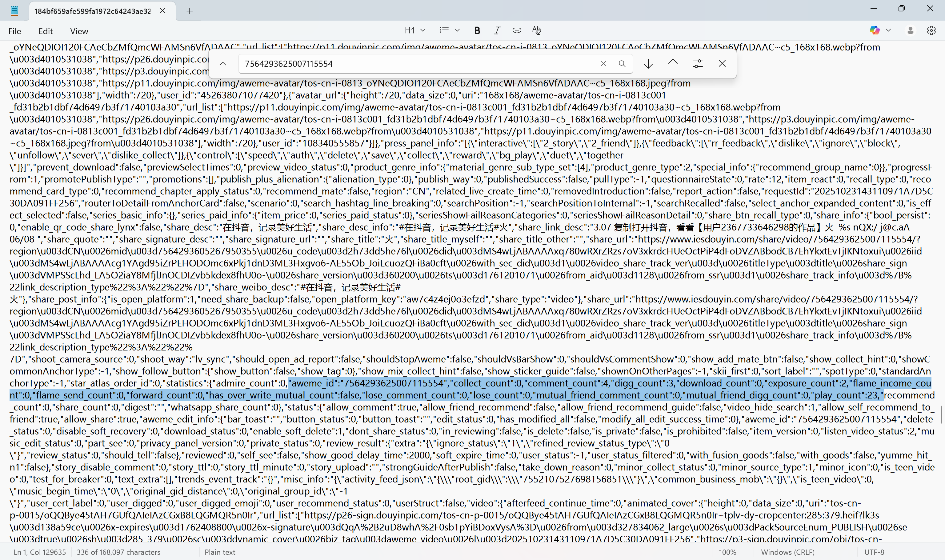
Task: Open Copilot from the toolbar
Action: (x=875, y=30)
